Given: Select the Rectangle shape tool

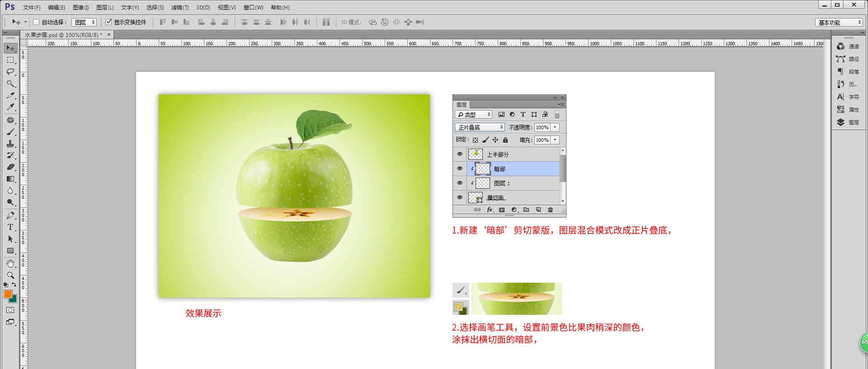Looking at the screenshot, I should (x=10, y=251).
